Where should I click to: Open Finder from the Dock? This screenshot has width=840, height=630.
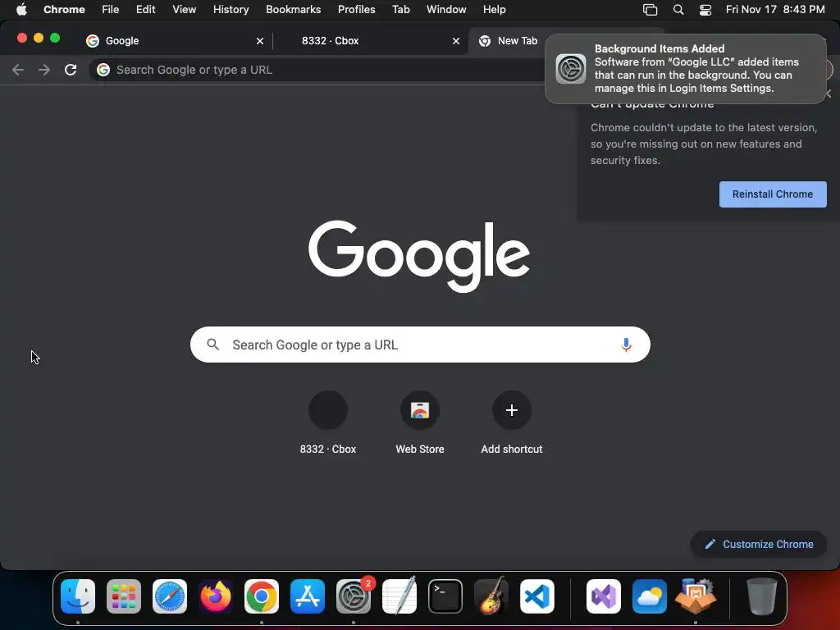click(78, 596)
